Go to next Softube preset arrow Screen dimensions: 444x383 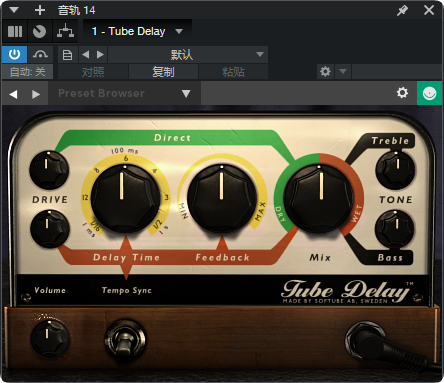[x=36, y=94]
